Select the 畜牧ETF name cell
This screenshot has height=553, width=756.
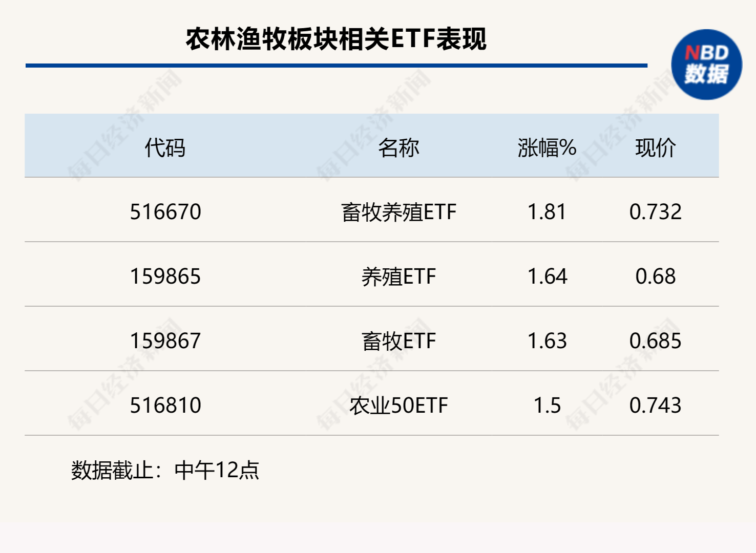398,341
